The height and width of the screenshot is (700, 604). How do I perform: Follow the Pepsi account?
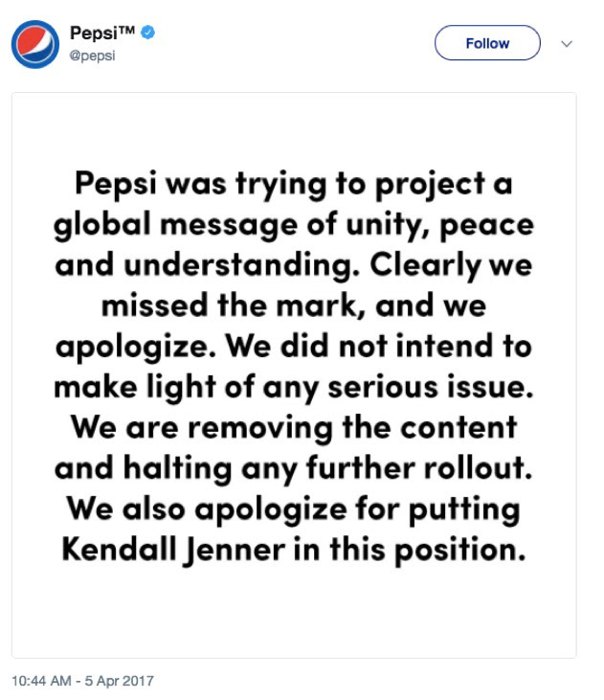click(x=487, y=43)
